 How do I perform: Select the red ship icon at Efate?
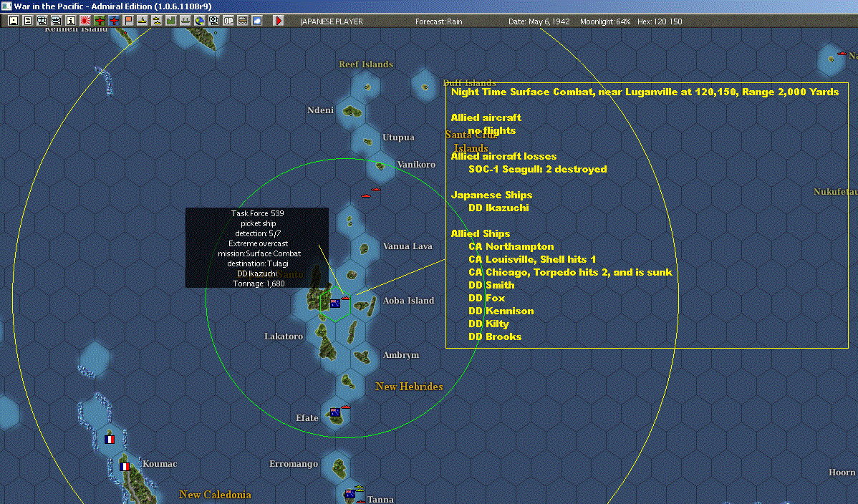[345, 407]
